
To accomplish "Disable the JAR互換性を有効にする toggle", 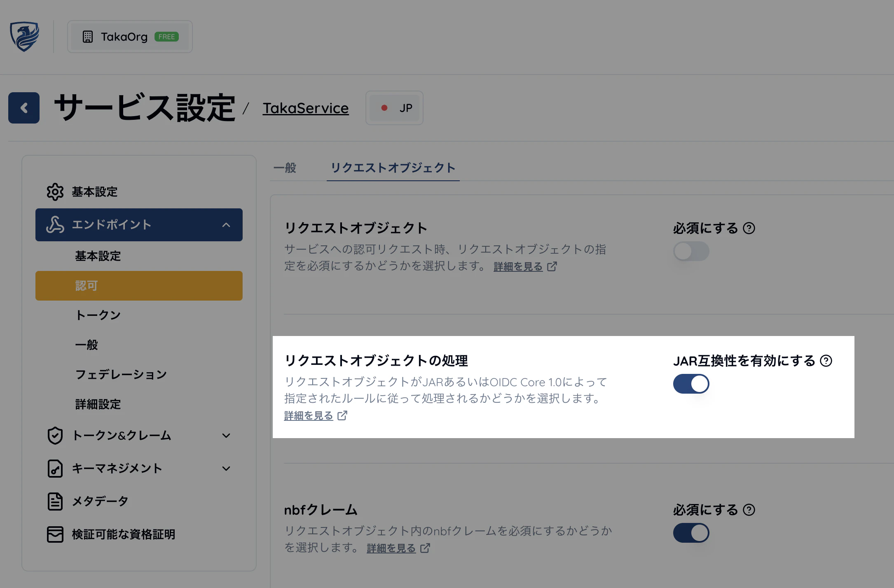I will click(691, 383).
